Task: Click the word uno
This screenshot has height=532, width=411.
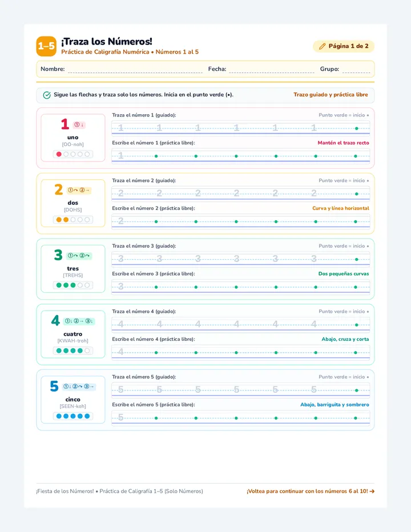Action: coord(73,138)
